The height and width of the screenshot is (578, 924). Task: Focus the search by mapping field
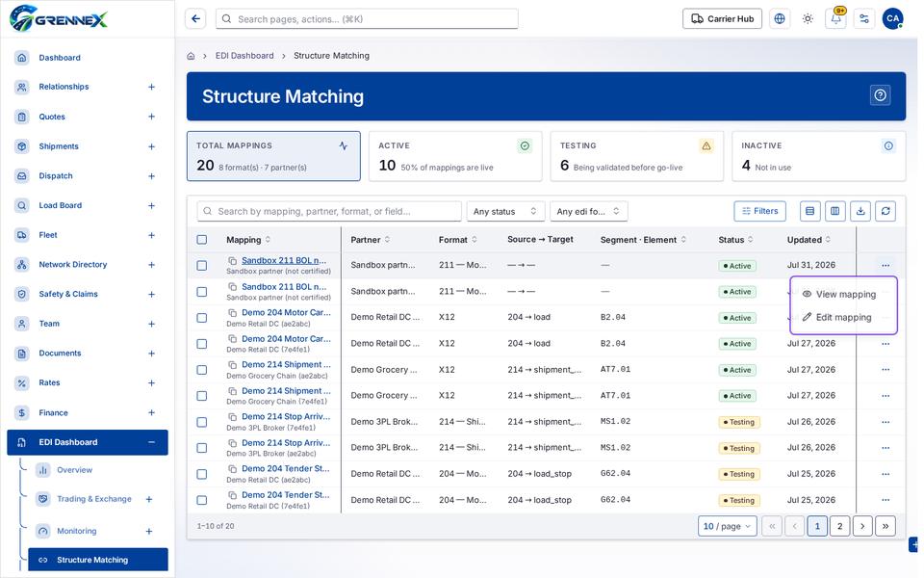(329, 211)
